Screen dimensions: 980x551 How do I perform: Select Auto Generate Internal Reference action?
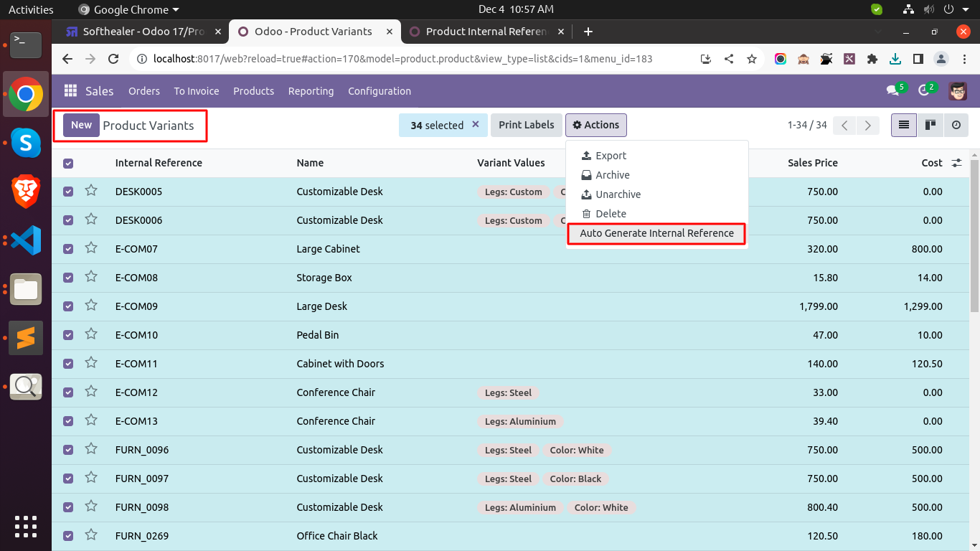[x=656, y=233]
